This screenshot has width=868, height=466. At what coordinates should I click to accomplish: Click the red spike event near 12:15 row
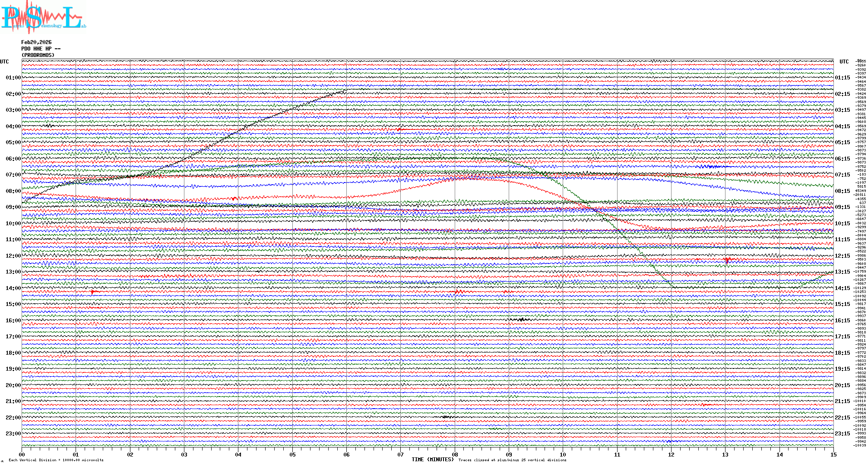(x=727, y=260)
